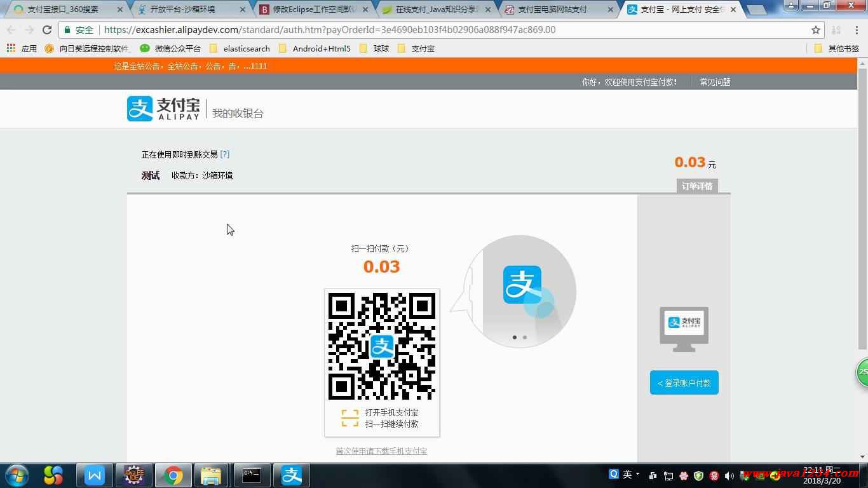The height and width of the screenshot is (488, 868).
Task: Click the Alipay logo in page header
Action: point(163,109)
